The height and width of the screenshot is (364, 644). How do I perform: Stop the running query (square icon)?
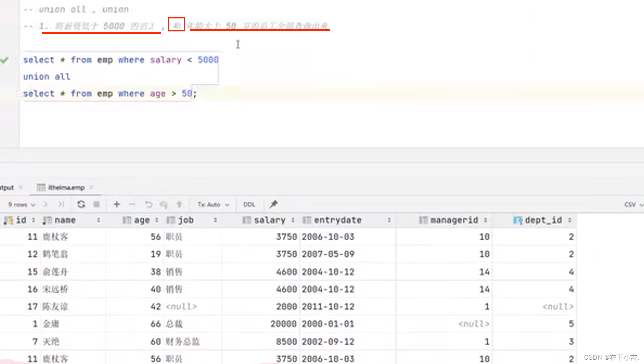pyautogui.click(x=96, y=204)
